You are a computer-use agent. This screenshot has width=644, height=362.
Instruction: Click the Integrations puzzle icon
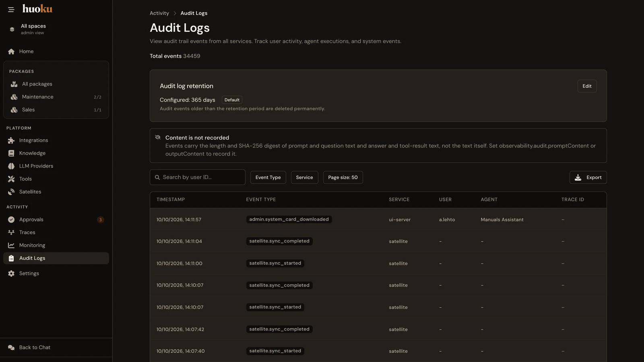point(11,140)
